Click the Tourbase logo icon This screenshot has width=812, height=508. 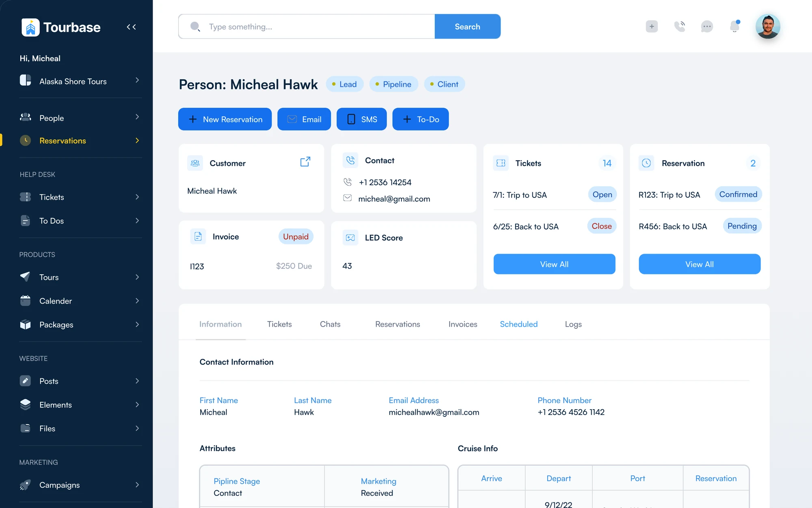click(x=30, y=27)
